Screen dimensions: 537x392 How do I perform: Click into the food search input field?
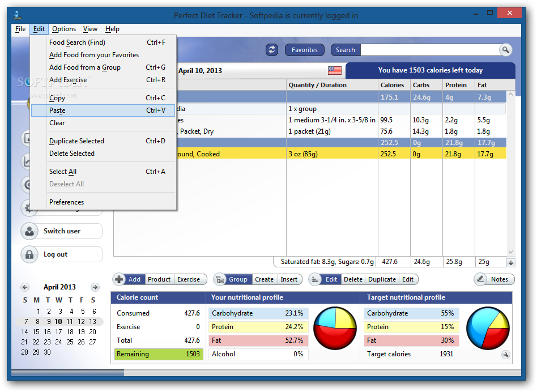[x=430, y=50]
